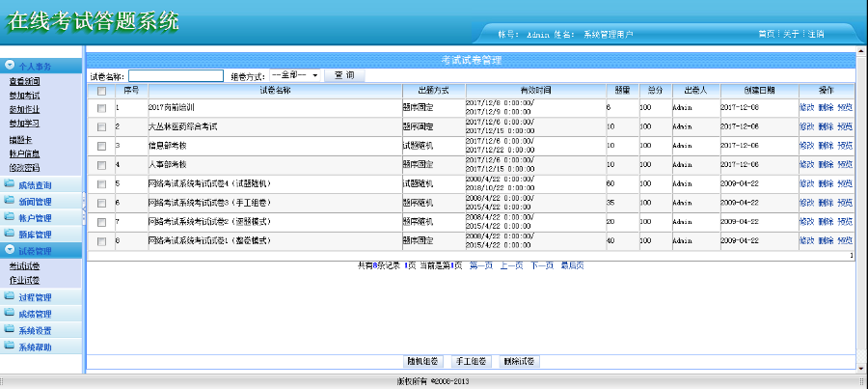Click the folder icon beside 帐户管理
Screen dimensions: 868x389
point(9,217)
